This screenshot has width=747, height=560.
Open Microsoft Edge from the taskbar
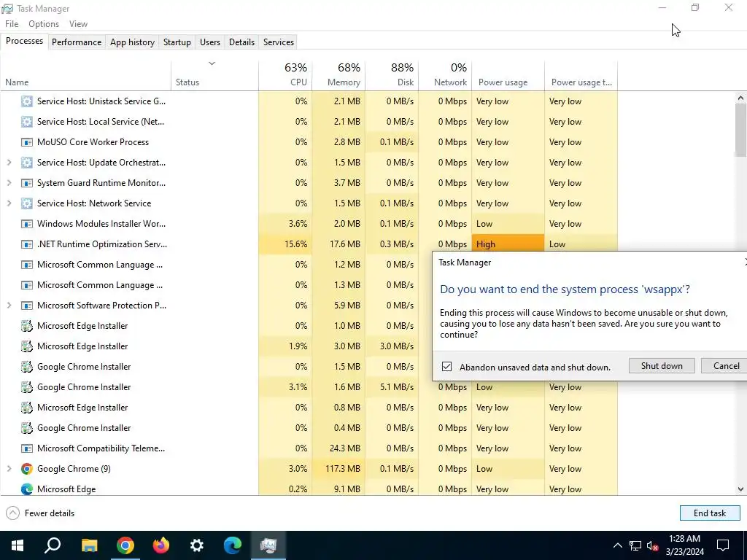tap(233, 545)
